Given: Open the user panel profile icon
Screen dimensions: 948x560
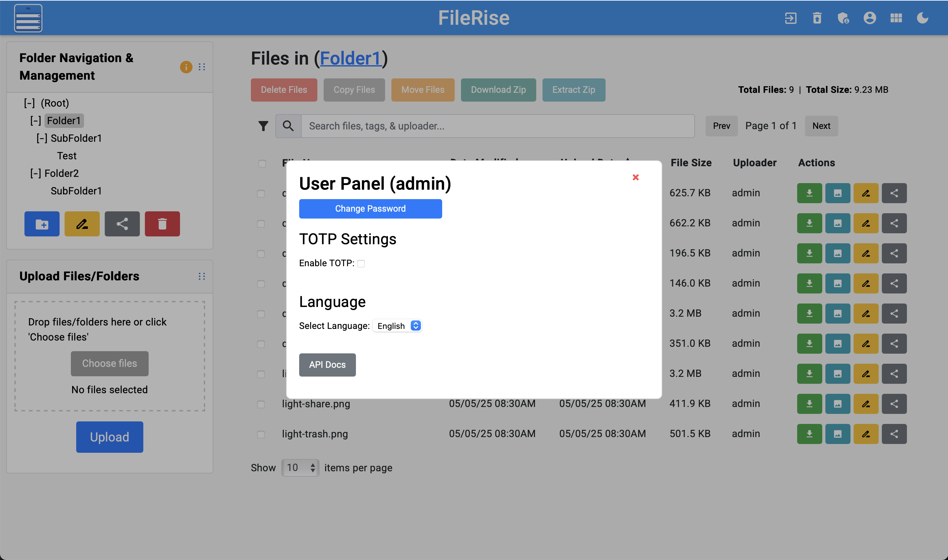Looking at the screenshot, I should tap(870, 18).
